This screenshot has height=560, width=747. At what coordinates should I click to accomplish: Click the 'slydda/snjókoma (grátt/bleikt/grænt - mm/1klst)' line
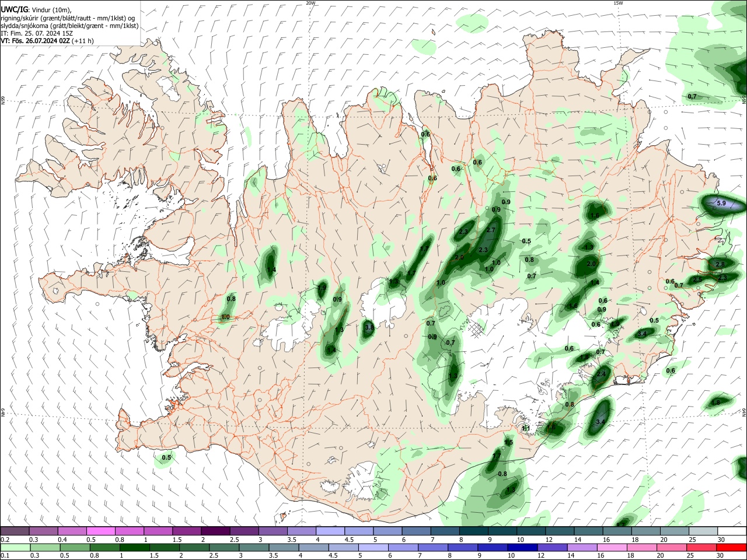tap(69, 26)
